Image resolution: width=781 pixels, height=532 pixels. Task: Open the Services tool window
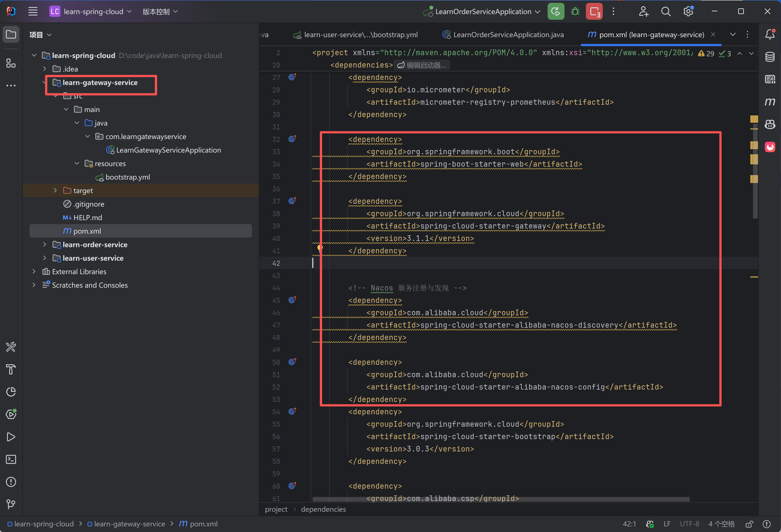point(11,414)
